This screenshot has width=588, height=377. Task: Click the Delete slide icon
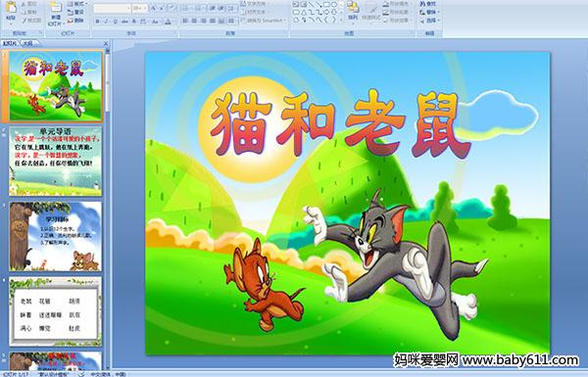(76, 21)
